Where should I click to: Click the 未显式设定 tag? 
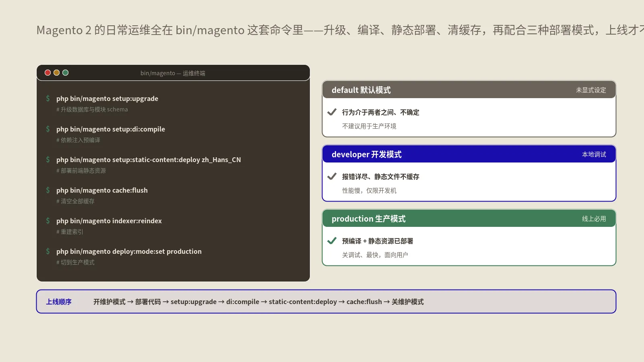pyautogui.click(x=591, y=90)
